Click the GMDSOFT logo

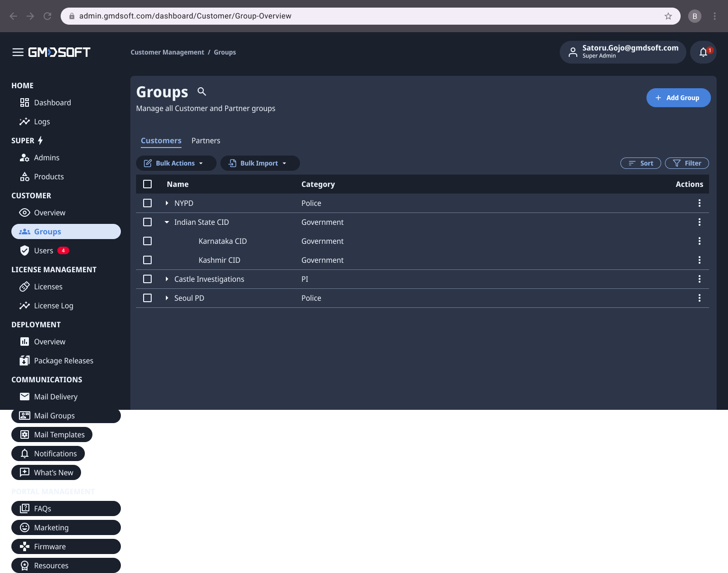pos(59,52)
